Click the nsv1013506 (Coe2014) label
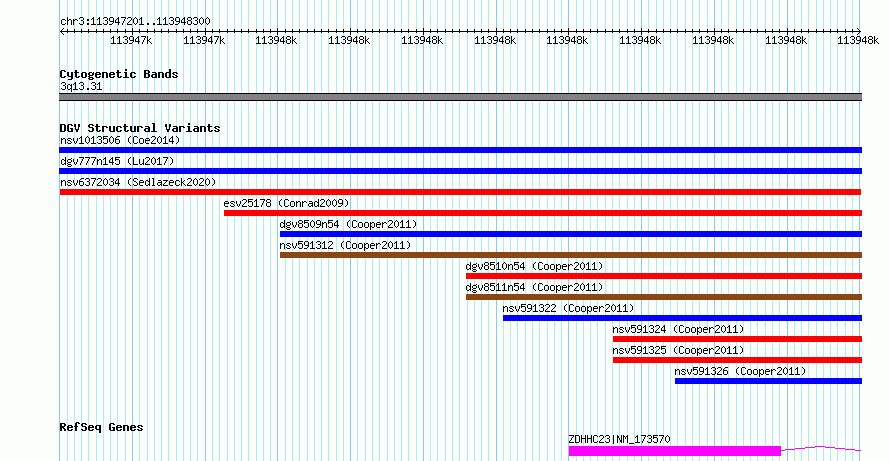The height and width of the screenshot is (461, 890). tap(120, 140)
